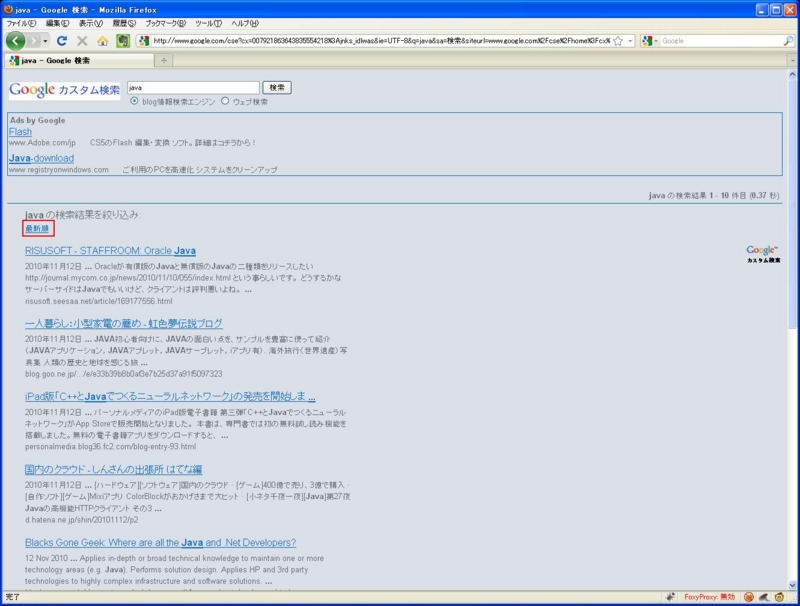Image resolution: width=800 pixels, height=606 pixels.
Task: Click the Stop loading X icon
Action: (x=82, y=41)
